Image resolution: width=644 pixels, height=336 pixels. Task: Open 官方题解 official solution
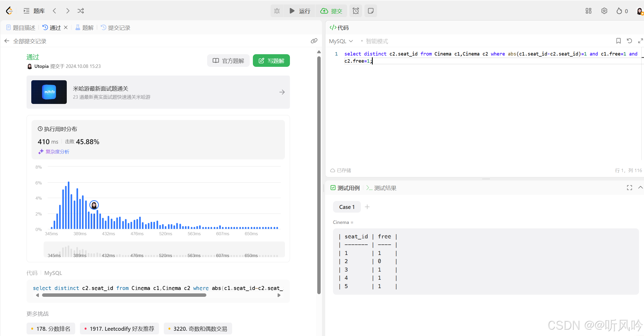(x=228, y=61)
